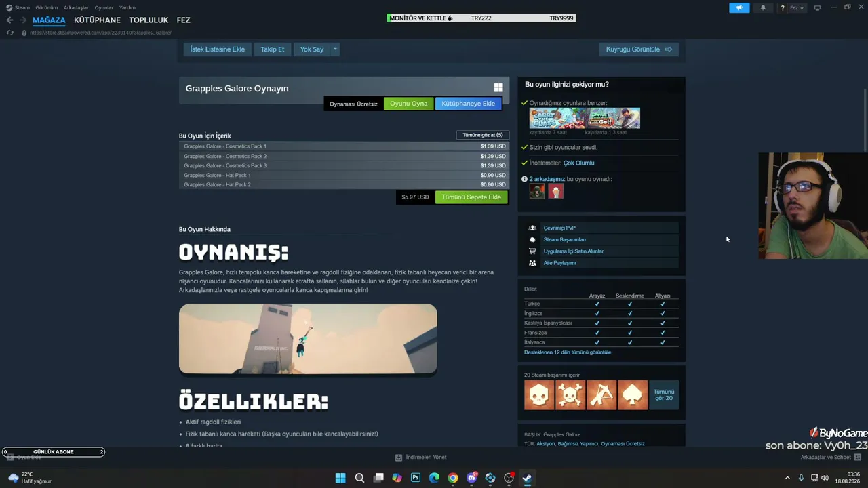This screenshot has width=868, height=488.
Task: Launch Photoshop from the taskbar
Action: coord(416,478)
